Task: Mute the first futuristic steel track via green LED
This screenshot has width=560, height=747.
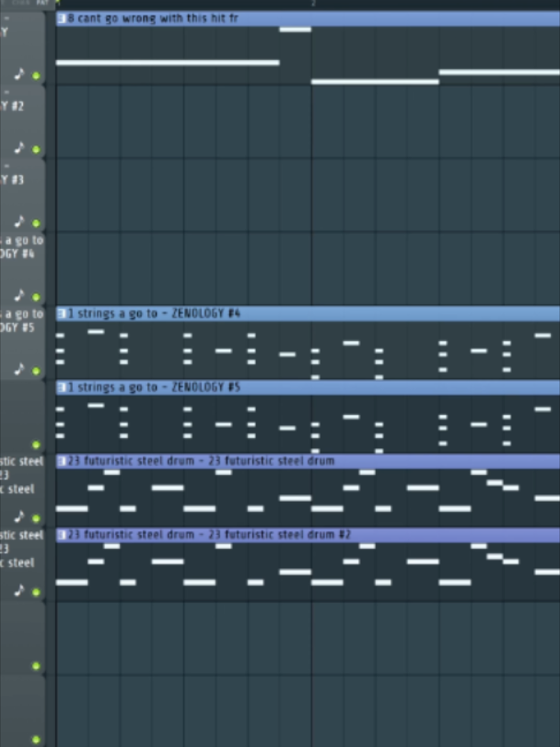Action: click(x=36, y=518)
